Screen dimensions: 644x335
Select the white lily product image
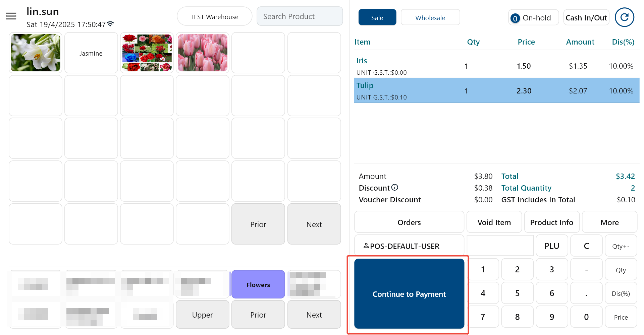pos(36,53)
